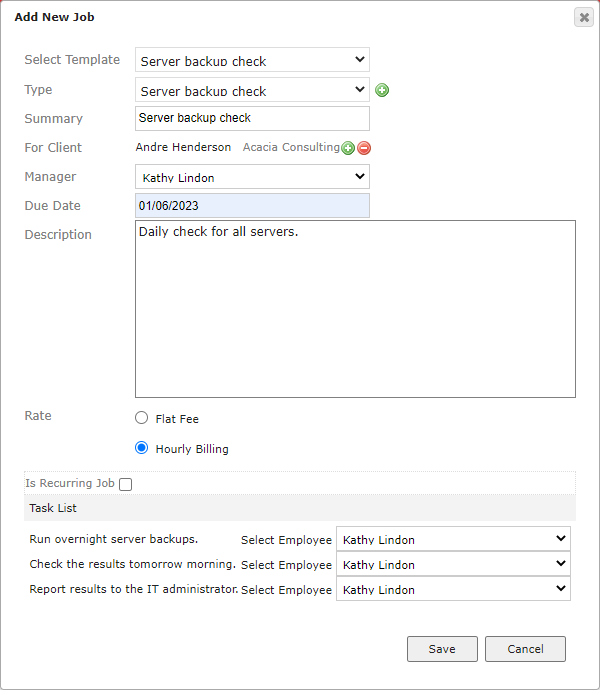Click the Task List header bar

(x=300, y=508)
